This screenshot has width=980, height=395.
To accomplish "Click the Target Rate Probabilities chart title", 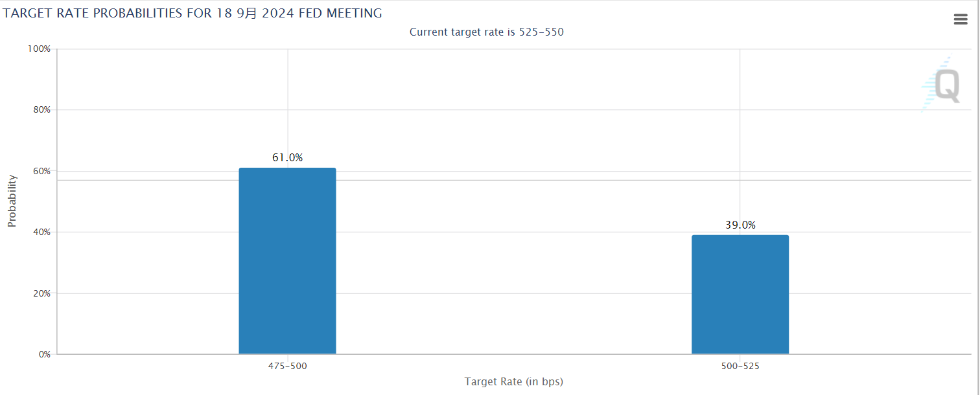I will (192, 13).
